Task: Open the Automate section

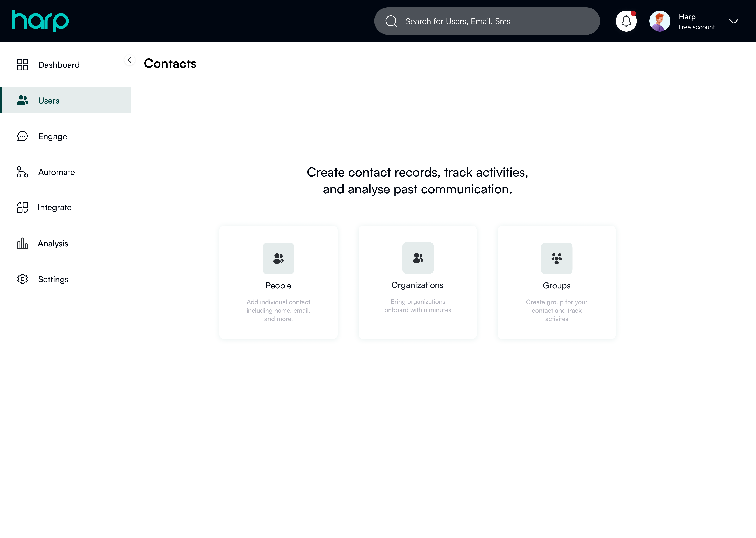Action: coord(66,172)
